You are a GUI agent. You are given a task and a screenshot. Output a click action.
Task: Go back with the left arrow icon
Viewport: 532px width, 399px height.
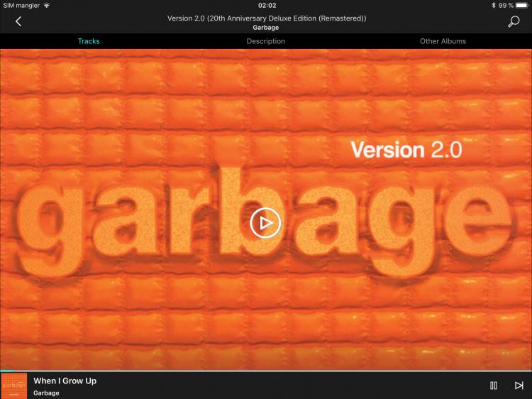(x=18, y=21)
